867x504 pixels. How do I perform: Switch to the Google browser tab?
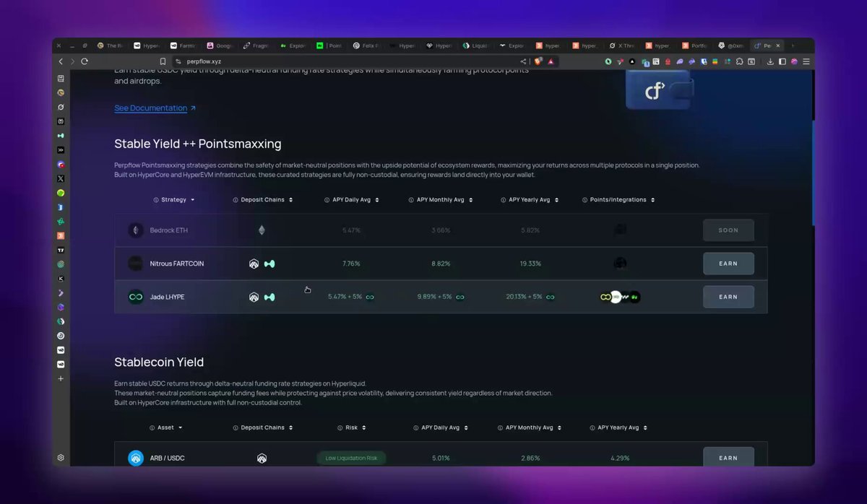tap(220, 45)
